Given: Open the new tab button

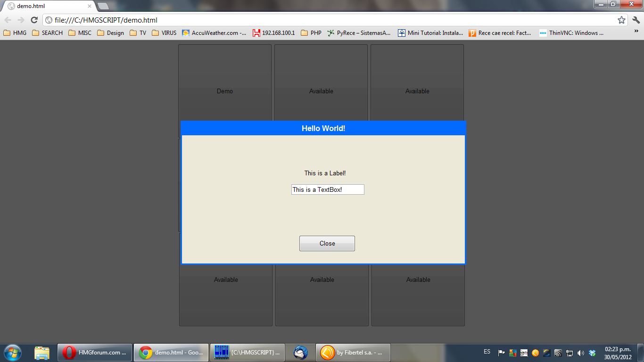Looking at the screenshot, I should pos(103,6).
